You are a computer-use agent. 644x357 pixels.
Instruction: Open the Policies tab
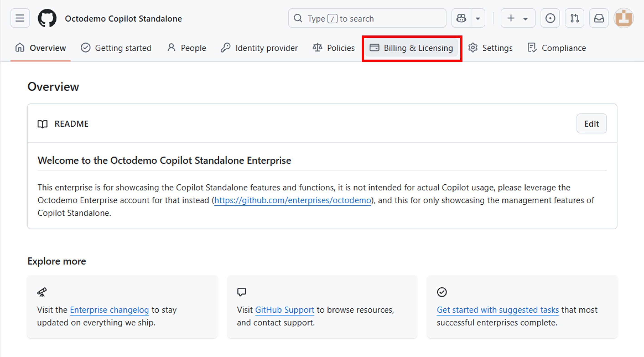tap(334, 48)
